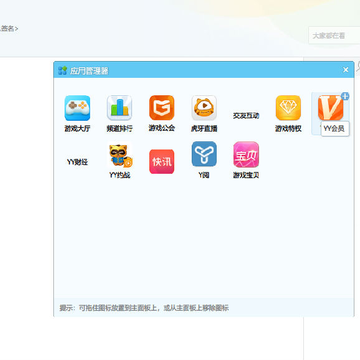Launch the 快讯 red news app
This screenshot has width=360, height=360.
coord(162,162)
